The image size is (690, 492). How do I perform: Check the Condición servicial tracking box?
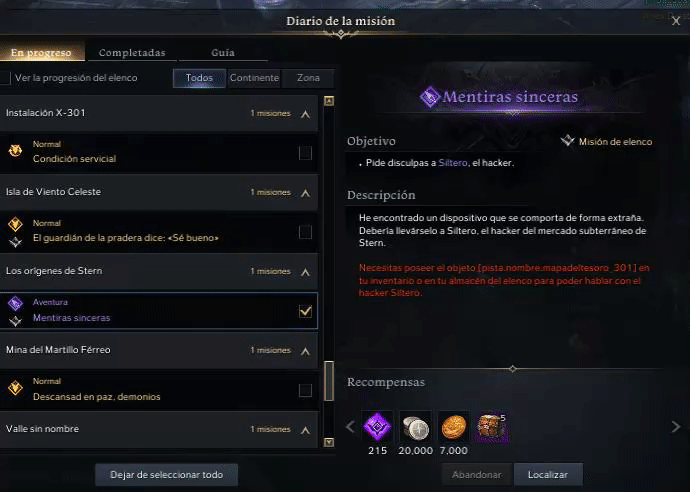[305, 153]
